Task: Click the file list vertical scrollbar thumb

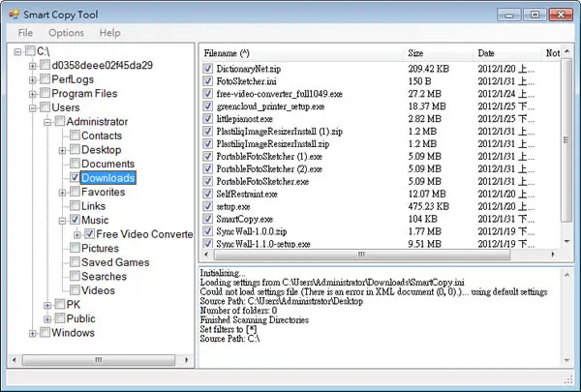Action: 566,140
